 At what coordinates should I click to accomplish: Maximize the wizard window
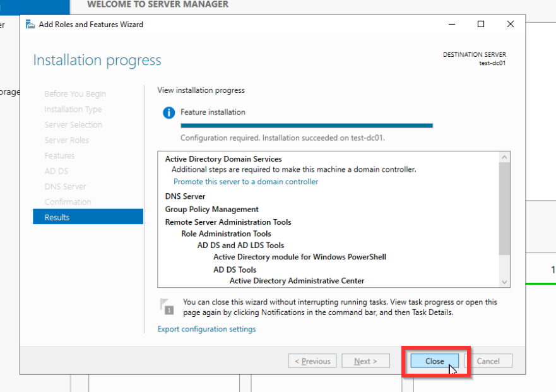coord(481,24)
